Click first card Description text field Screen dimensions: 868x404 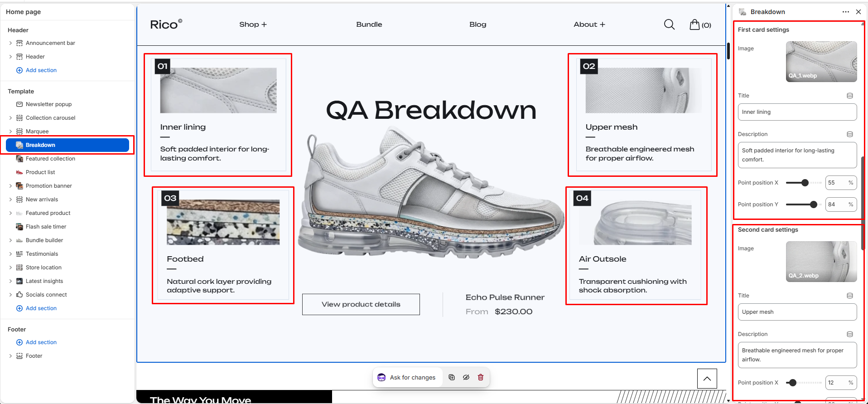click(x=797, y=155)
